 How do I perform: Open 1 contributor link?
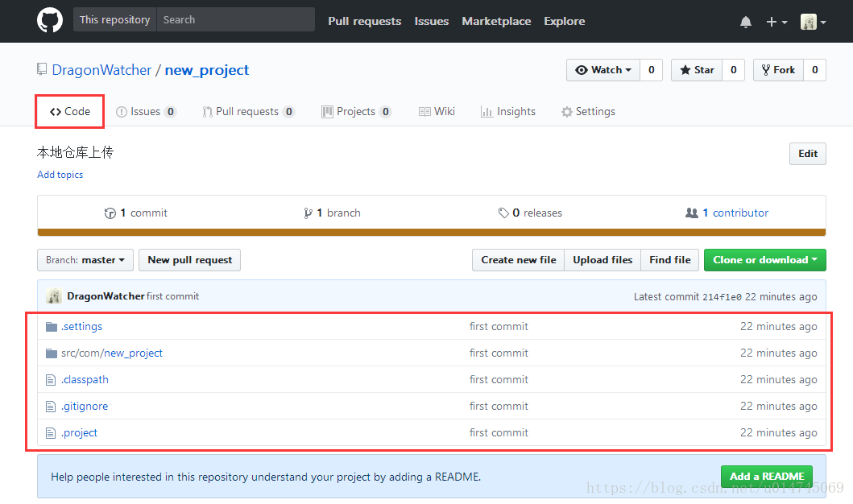point(727,213)
